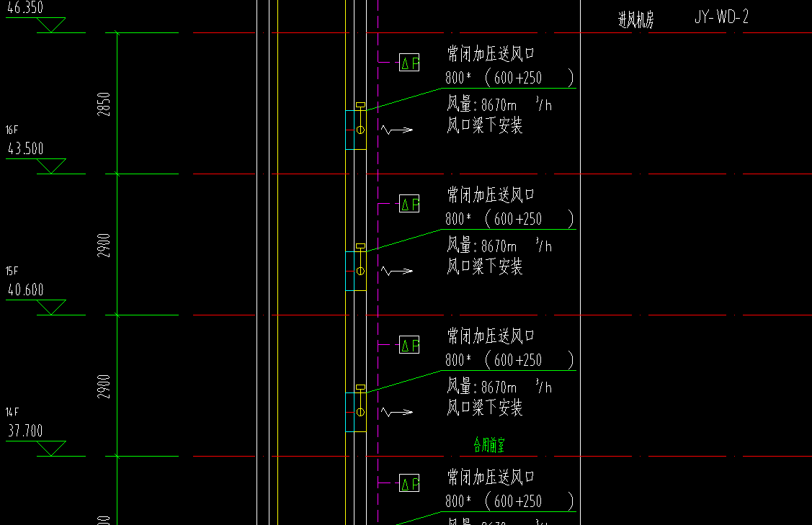Click the elevation triangle marker under 43.500
Image resolution: width=812 pixels, height=525 pixels.
pyautogui.click(x=50, y=166)
